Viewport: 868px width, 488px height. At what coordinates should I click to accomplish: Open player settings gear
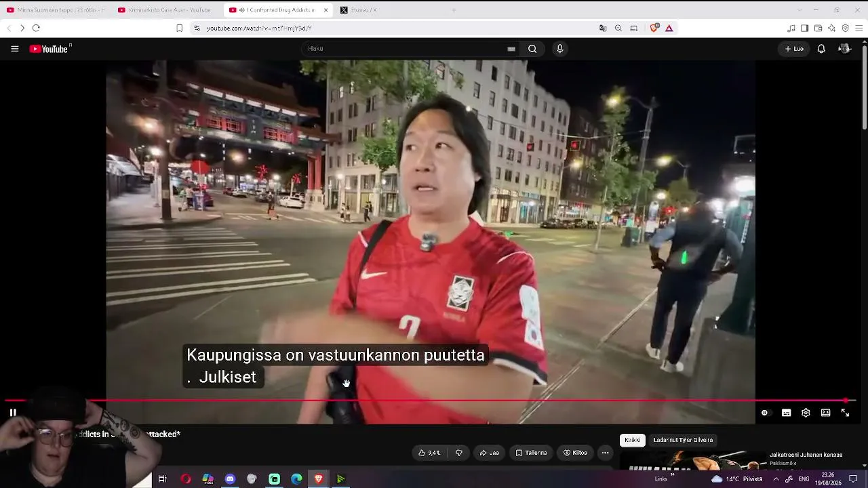tap(806, 413)
